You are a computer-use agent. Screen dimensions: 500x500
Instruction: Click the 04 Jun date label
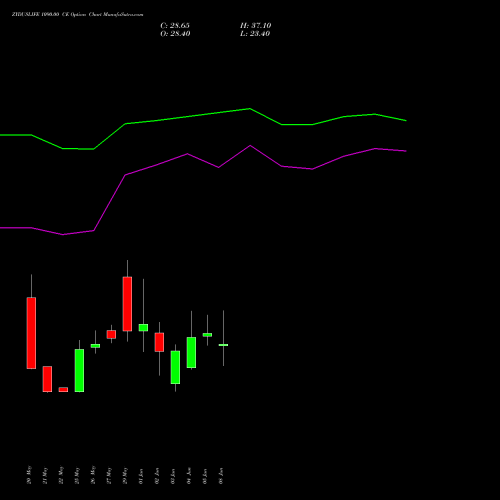pos(189,476)
